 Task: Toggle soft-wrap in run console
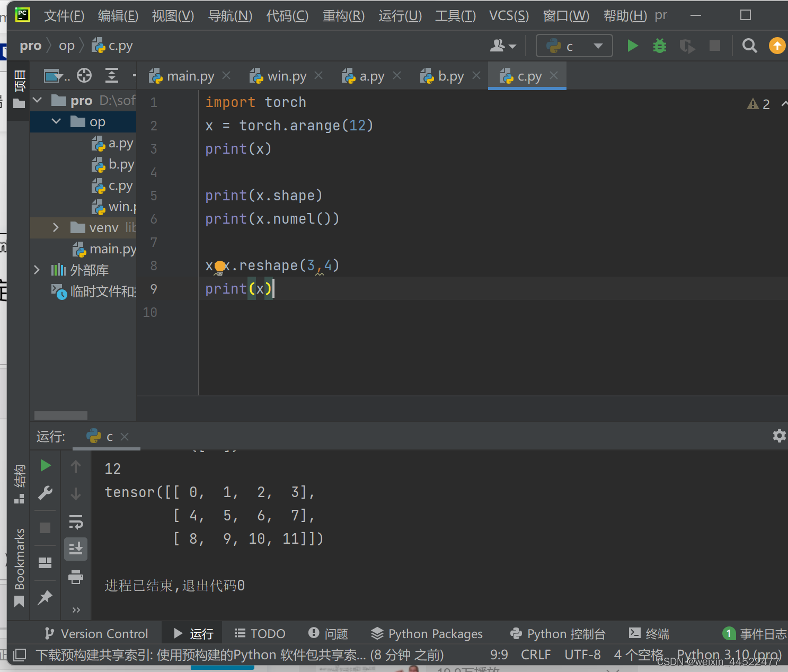[76, 522]
